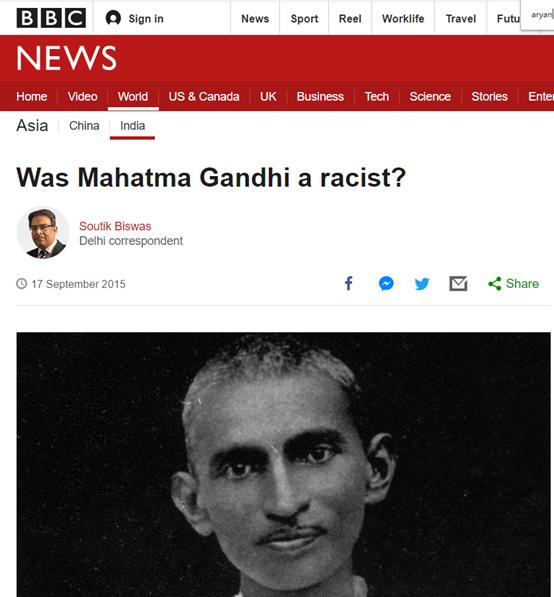Viewport: 554px width, 597px height.
Task: Share article via Facebook icon
Action: [x=348, y=284]
